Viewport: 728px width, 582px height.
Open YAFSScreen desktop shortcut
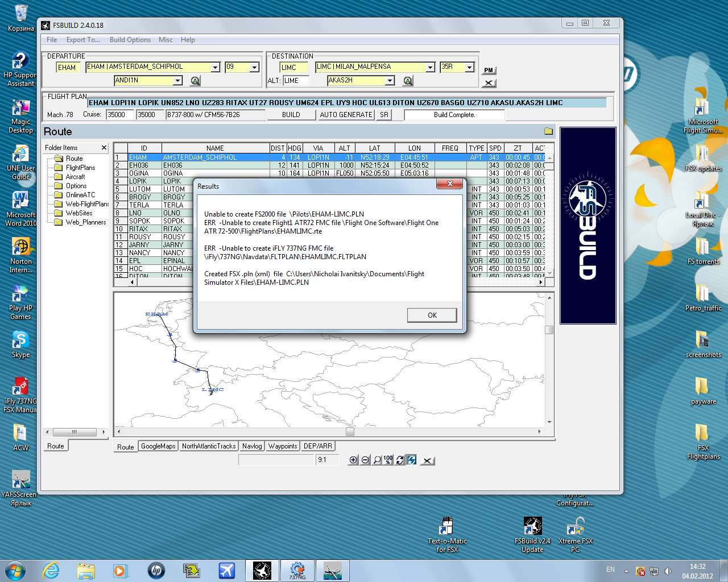pyautogui.click(x=20, y=488)
